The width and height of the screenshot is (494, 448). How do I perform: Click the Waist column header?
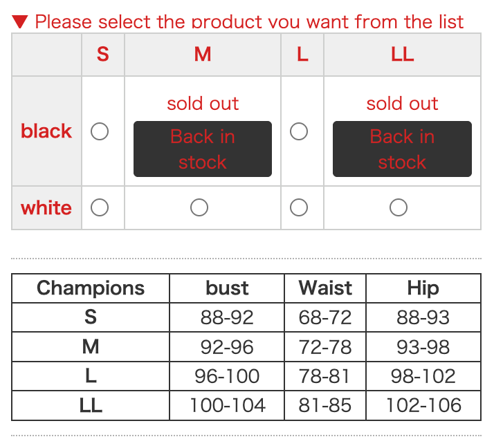click(325, 288)
